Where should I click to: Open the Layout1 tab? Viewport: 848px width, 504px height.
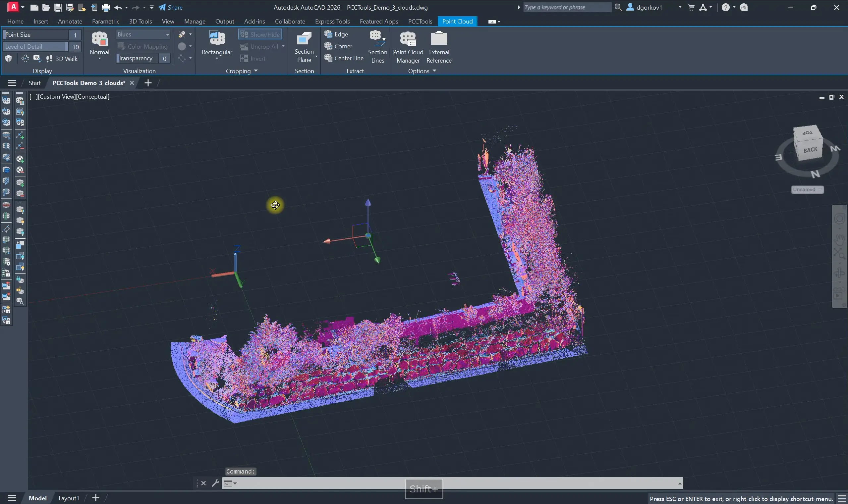coord(69,498)
